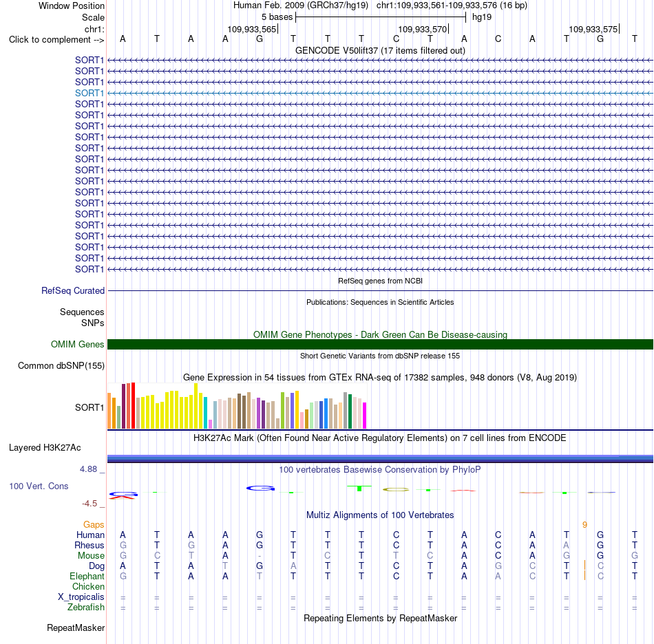
Task: Select the Scale label in the ruler
Action: click(x=93, y=17)
